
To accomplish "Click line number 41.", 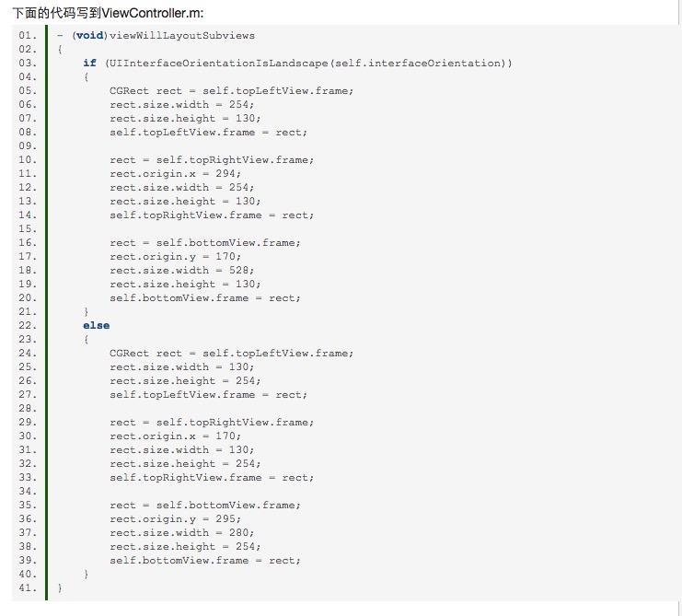I will [x=28, y=588].
